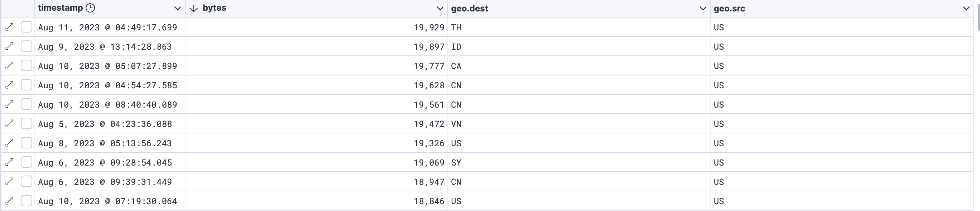Check the row with 18,947 bytes
The image size is (980, 211).
26,181
